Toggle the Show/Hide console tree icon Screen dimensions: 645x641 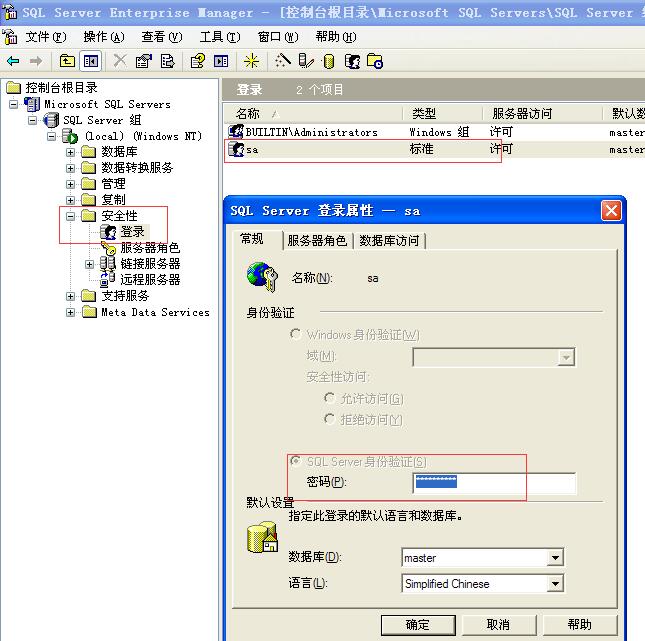pos(90,61)
